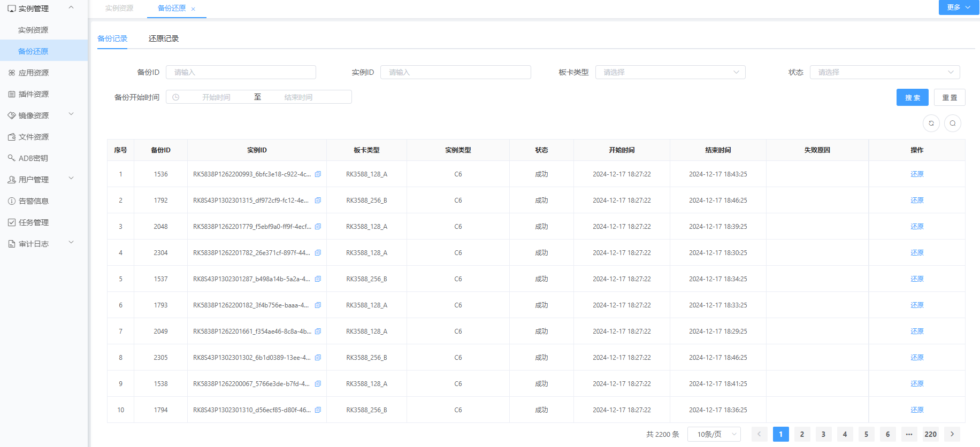Open 任务管理 in the sidebar
Image resolution: width=980 pixels, height=447 pixels.
(44, 222)
